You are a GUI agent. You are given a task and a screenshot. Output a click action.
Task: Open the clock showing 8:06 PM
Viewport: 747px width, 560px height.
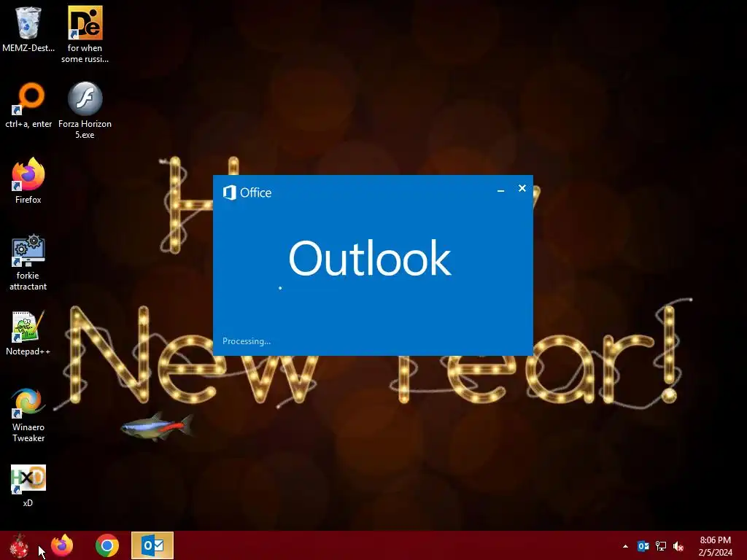coord(715,546)
